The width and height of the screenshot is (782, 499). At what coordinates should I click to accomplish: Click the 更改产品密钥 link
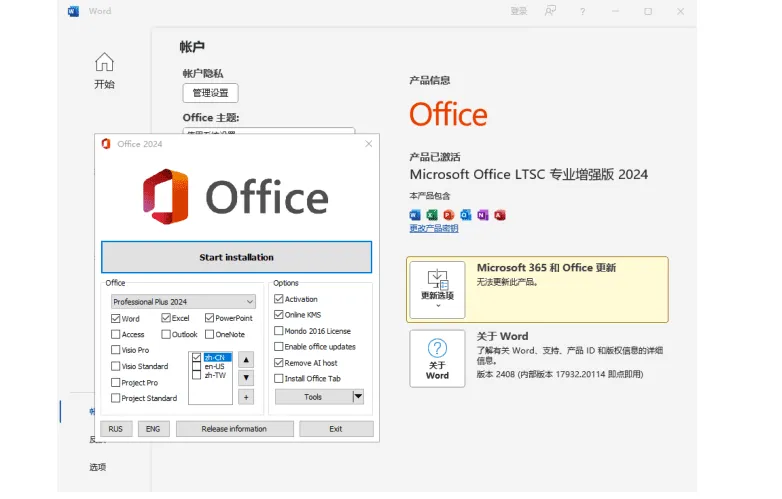tap(434, 228)
